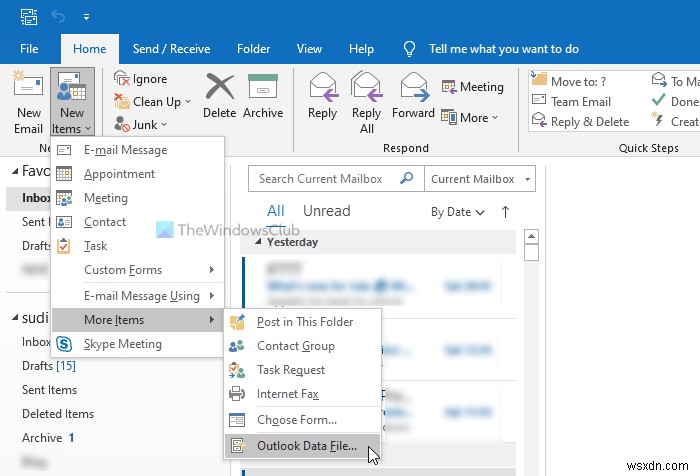Open the Junk dropdown menu
This screenshot has width=700, height=476.
(x=141, y=125)
